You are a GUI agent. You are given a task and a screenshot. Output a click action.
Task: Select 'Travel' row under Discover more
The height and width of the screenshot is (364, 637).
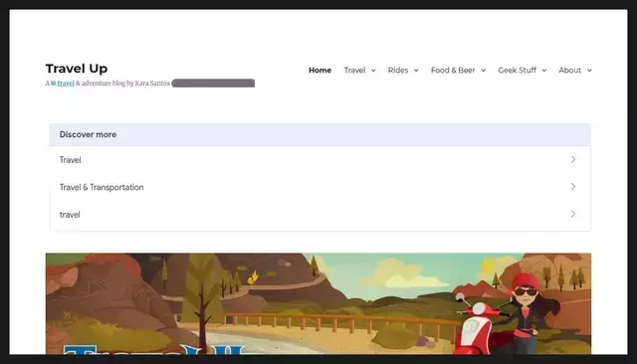coord(320,160)
